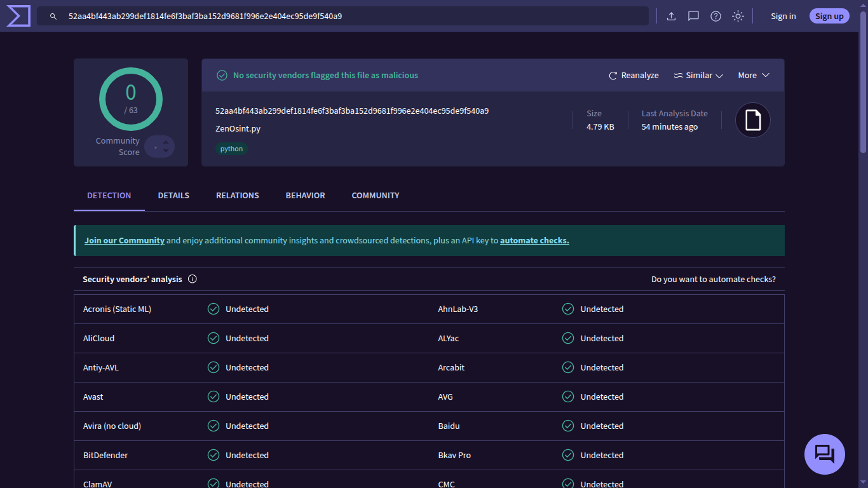The image size is (868, 488).
Task: Expand the Similar dropdown
Action: pyautogui.click(x=698, y=75)
